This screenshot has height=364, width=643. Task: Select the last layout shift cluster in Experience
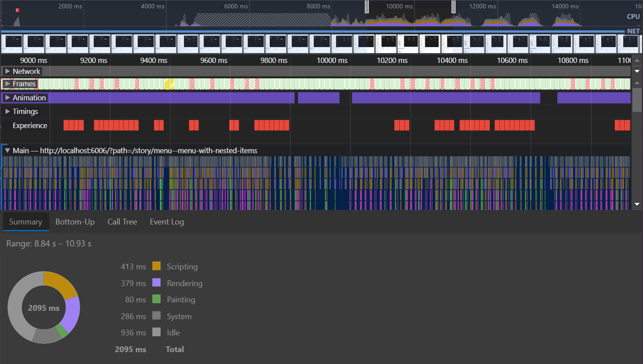click(x=622, y=125)
